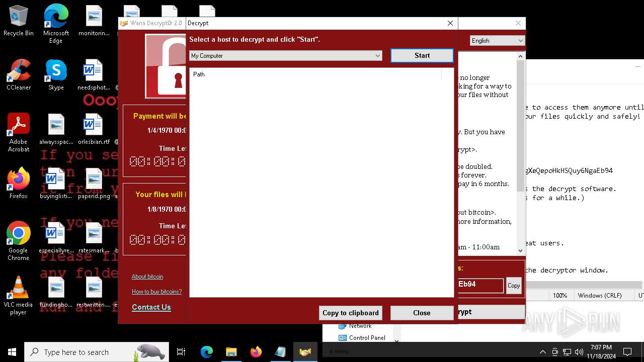Select the paperid.png image file icon

pyautogui.click(x=94, y=184)
